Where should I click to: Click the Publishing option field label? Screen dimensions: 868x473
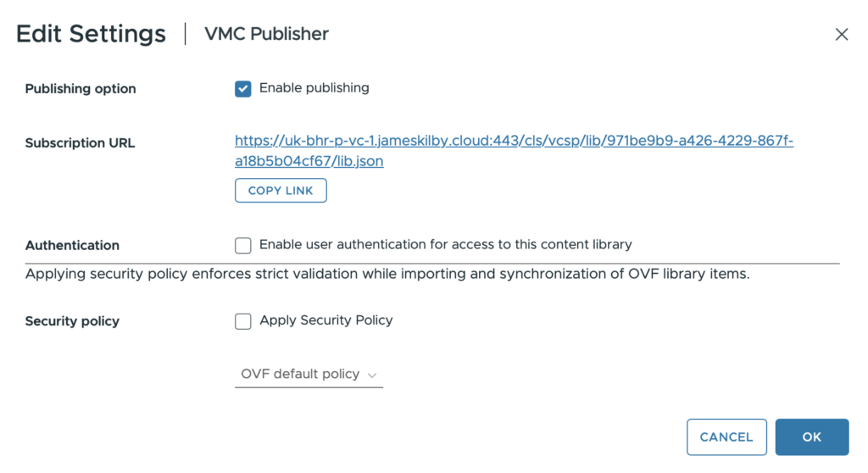click(81, 89)
